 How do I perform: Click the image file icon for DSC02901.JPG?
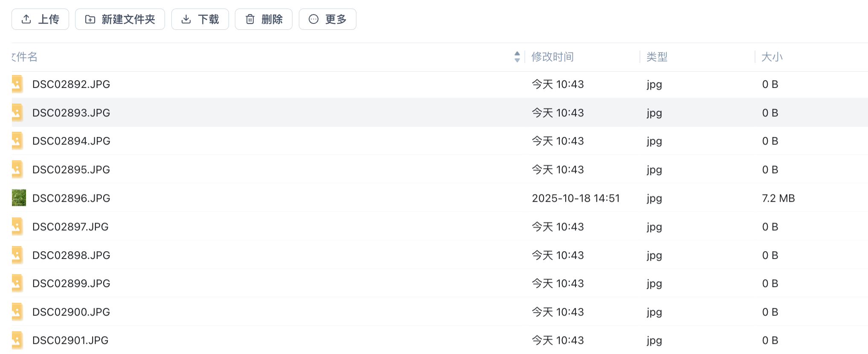click(17, 340)
